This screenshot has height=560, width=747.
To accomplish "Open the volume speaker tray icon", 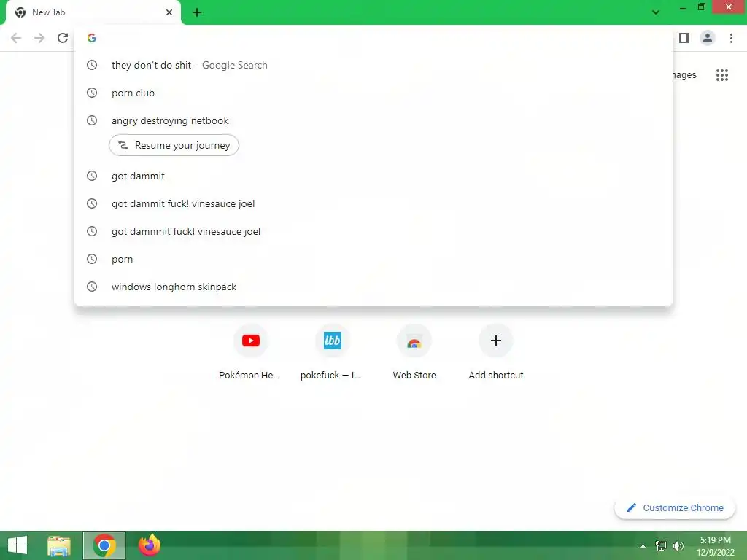I will point(678,546).
